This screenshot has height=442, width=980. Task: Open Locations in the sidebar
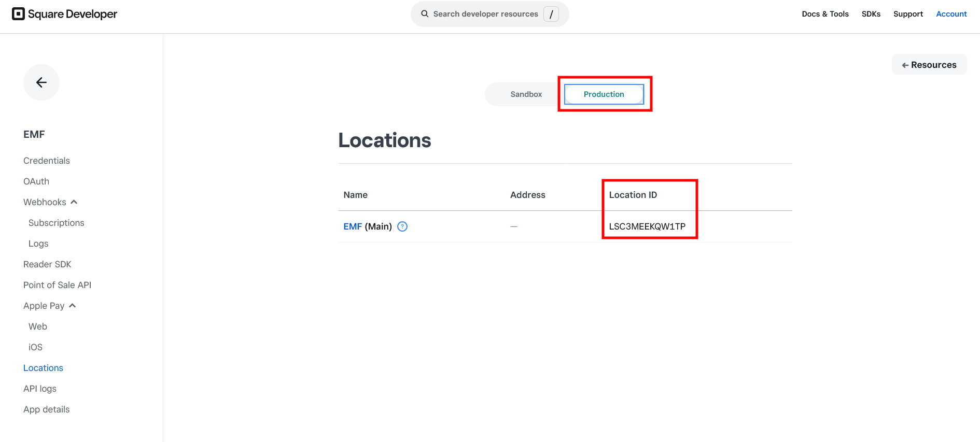(x=43, y=368)
